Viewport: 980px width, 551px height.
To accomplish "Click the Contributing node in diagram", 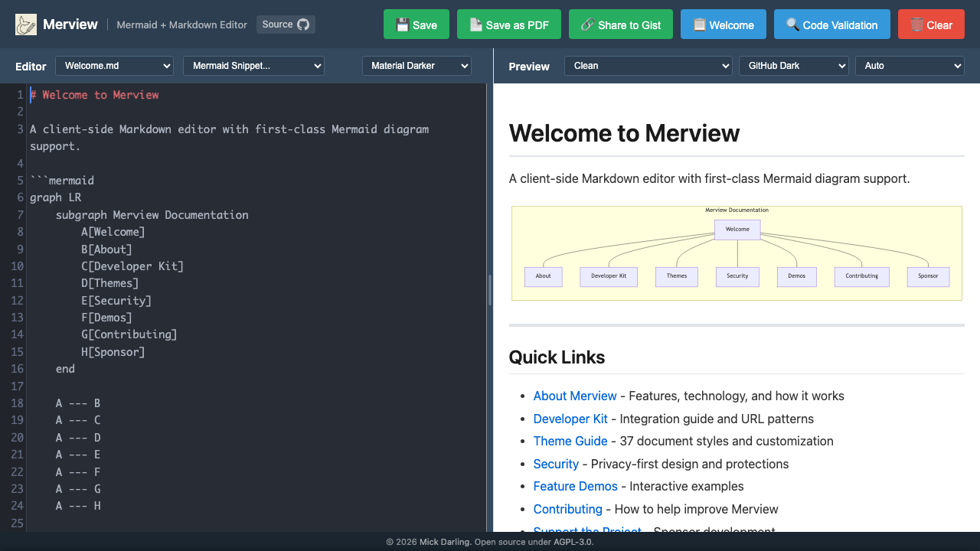I will point(862,276).
